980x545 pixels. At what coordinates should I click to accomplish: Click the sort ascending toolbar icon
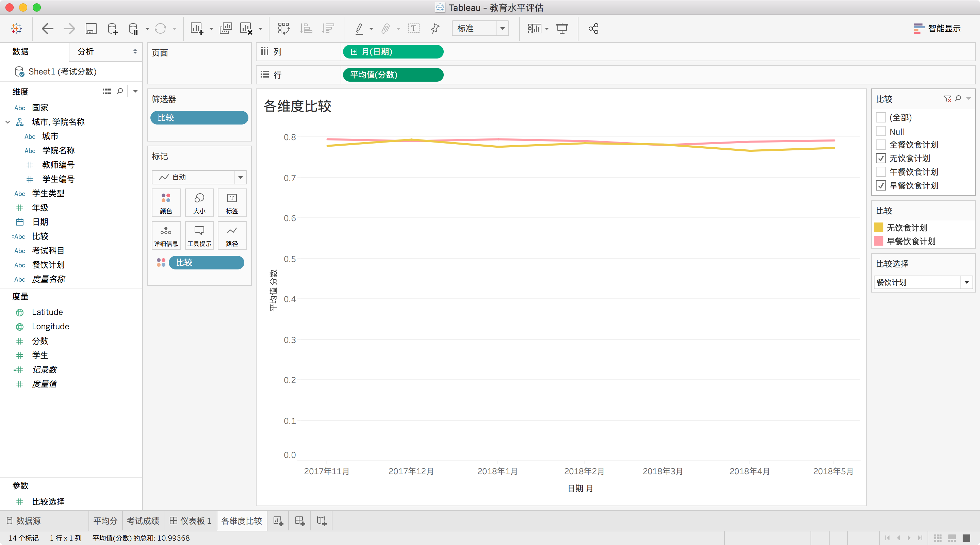306,29
